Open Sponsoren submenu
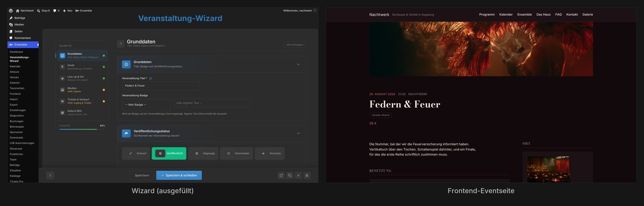 point(17,132)
